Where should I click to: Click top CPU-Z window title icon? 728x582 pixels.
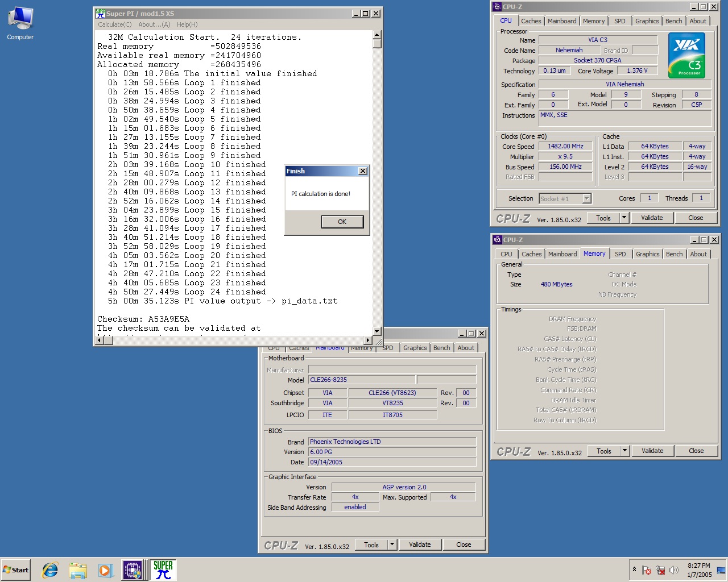(x=498, y=7)
